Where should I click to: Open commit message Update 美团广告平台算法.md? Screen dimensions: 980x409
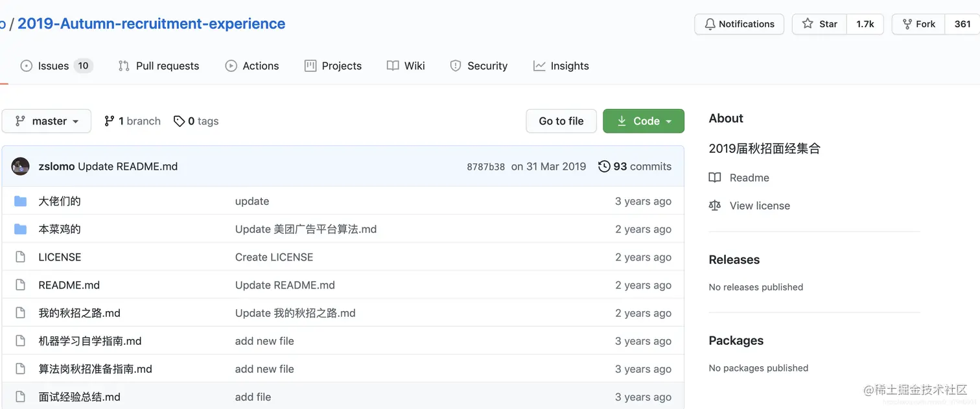(x=306, y=229)
